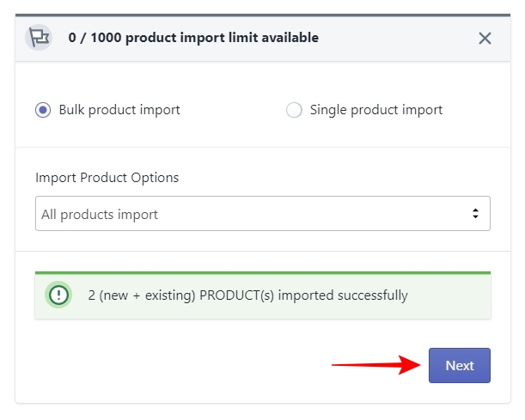Click the 'Bulk product import' label text
525x420 pixels.
tap(119, 110)
